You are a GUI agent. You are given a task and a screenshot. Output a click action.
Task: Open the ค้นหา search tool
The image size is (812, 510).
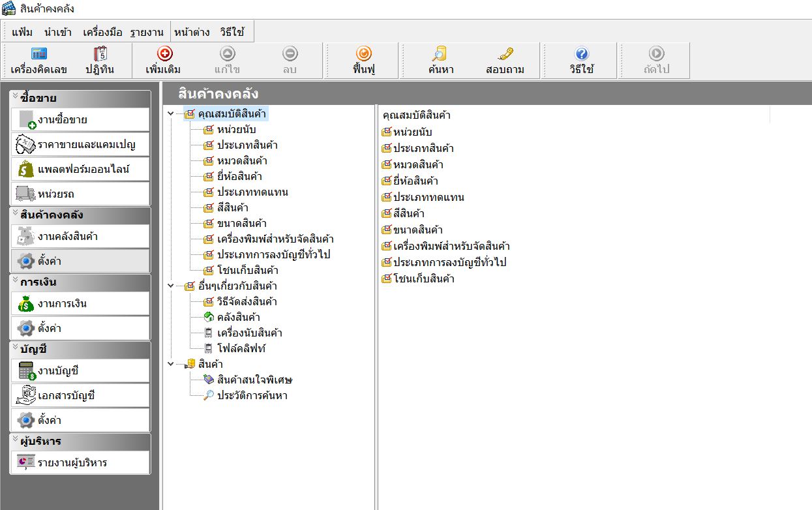(441, 61)
